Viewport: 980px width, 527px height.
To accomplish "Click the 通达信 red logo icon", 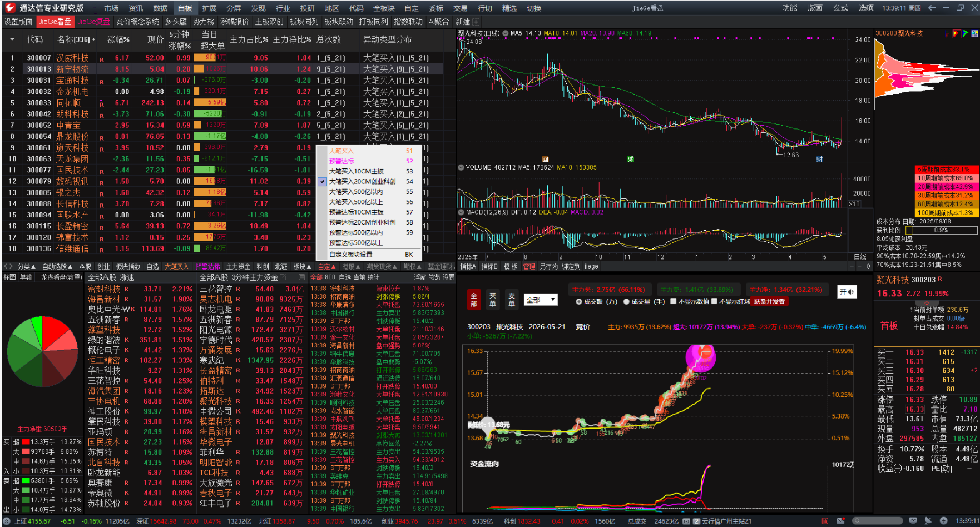I will pyautogui.click(x=10, y=8).
